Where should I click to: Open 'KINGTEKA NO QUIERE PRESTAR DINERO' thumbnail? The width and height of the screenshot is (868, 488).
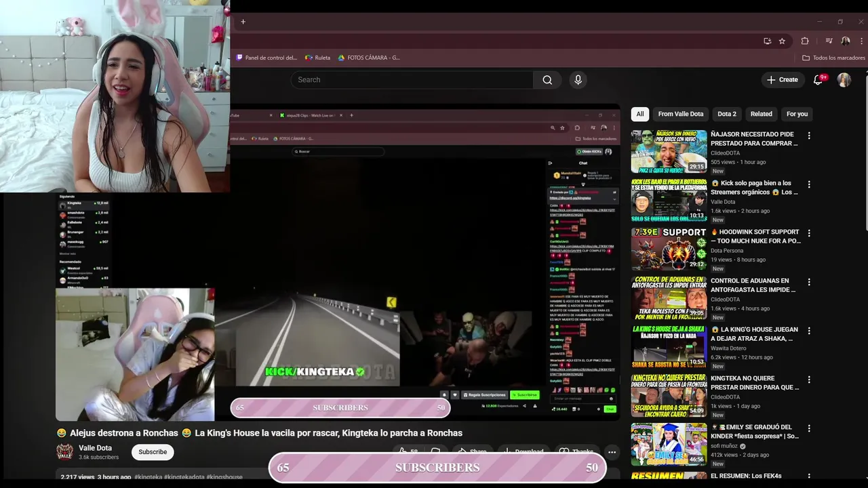pos(669,396)
